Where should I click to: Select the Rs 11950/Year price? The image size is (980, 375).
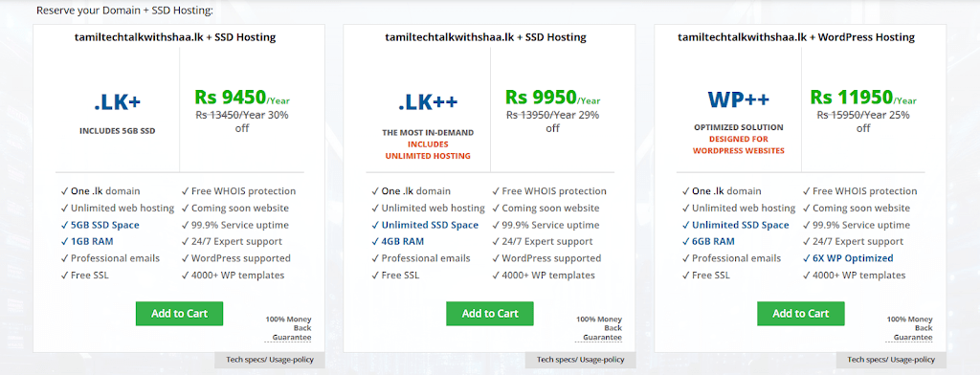pos(863,98)
